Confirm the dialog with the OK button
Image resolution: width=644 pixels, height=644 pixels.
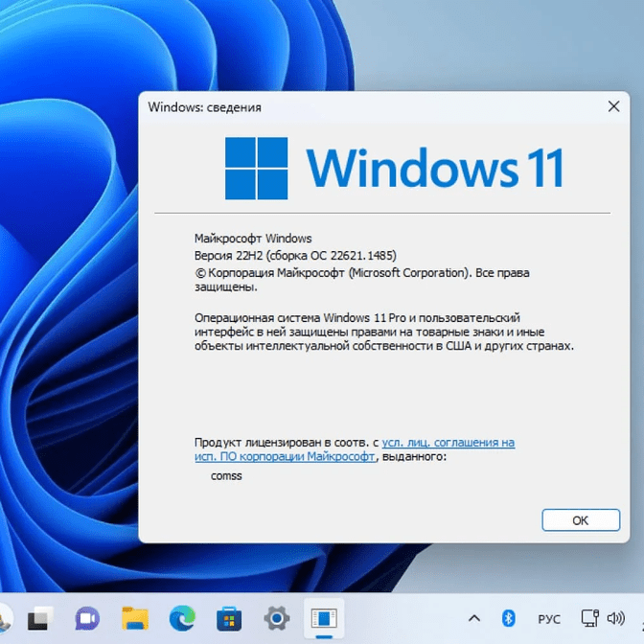pyautogui.click(x=581, y=520)
